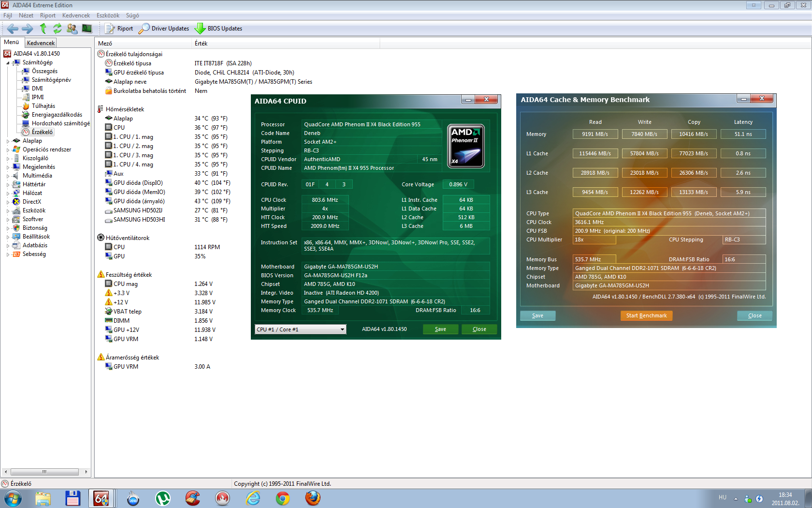Open the Riport menu
The height and width of the screenshot is (508, 812).
click(48, 15)
